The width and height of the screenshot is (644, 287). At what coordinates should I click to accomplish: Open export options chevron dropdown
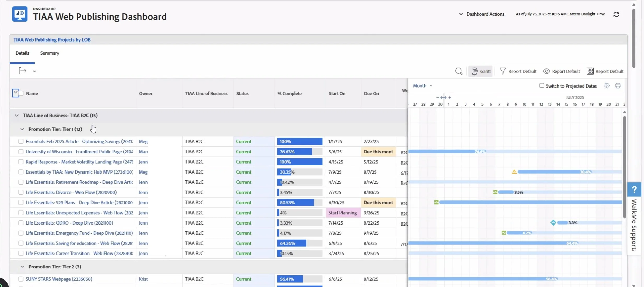pyautogui.click(x=34, y=71)
